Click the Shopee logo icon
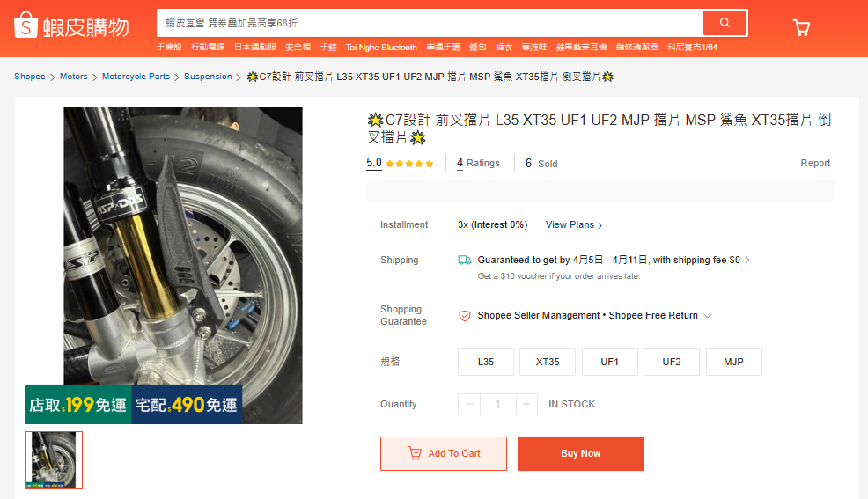This screenshot has height=499, width=868. 26,25
